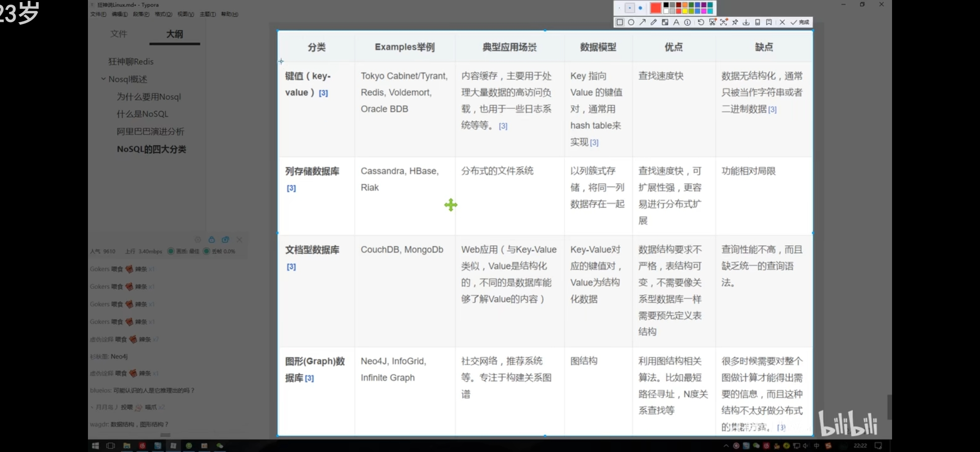This screenshot has width=980, height=452.
Task: Open the 主题(T) menu
Action: (208, 14)
